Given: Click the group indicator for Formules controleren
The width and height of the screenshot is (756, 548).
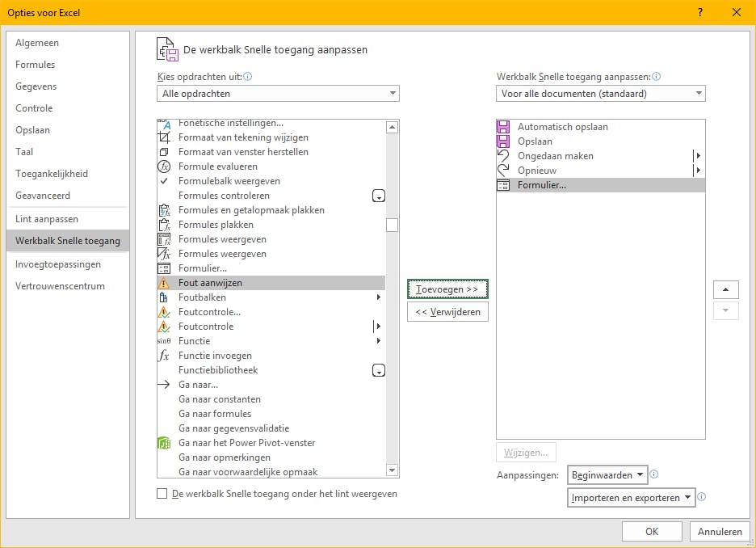Looking at the screenshot, I should 379,196.
